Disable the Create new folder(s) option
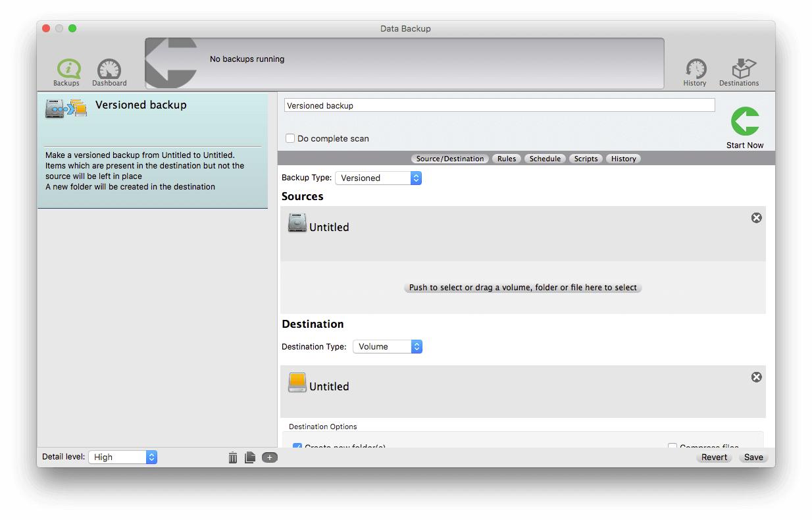The image size is (812, 520). (x=297, y=448)
